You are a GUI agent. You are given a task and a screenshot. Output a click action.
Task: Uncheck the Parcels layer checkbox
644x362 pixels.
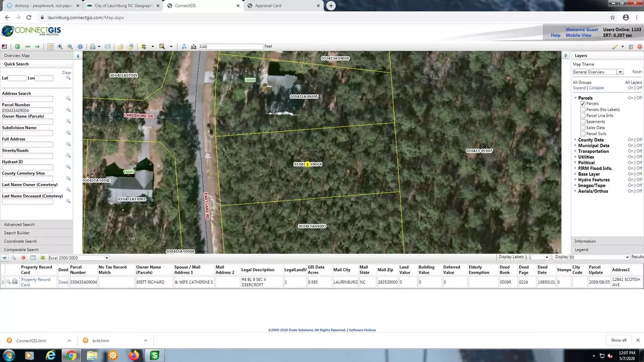583,104
